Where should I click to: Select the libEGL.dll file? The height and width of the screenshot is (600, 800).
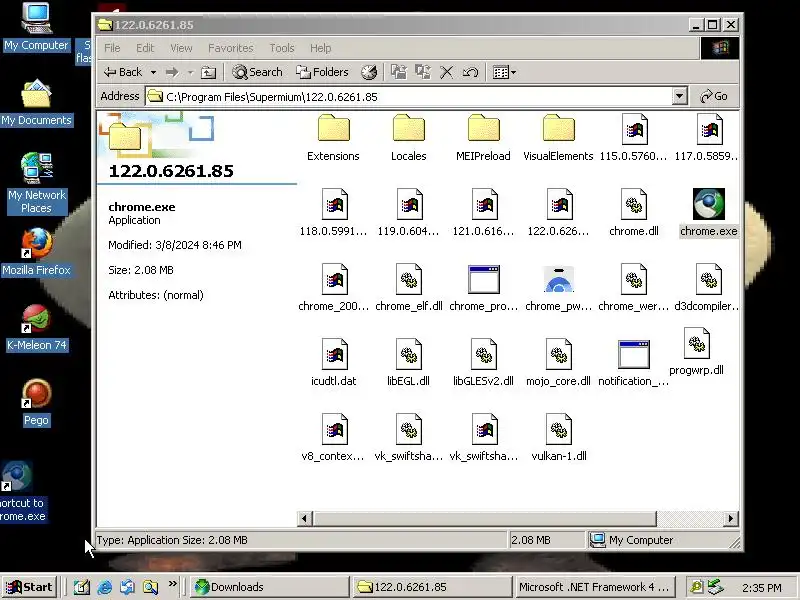point(408,362)
